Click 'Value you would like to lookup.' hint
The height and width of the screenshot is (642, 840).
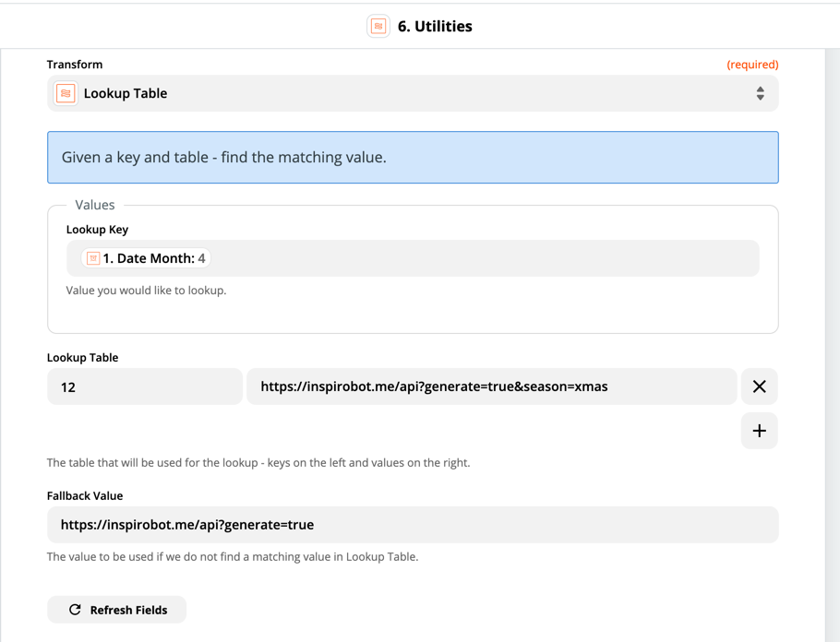tap(146, 291)
